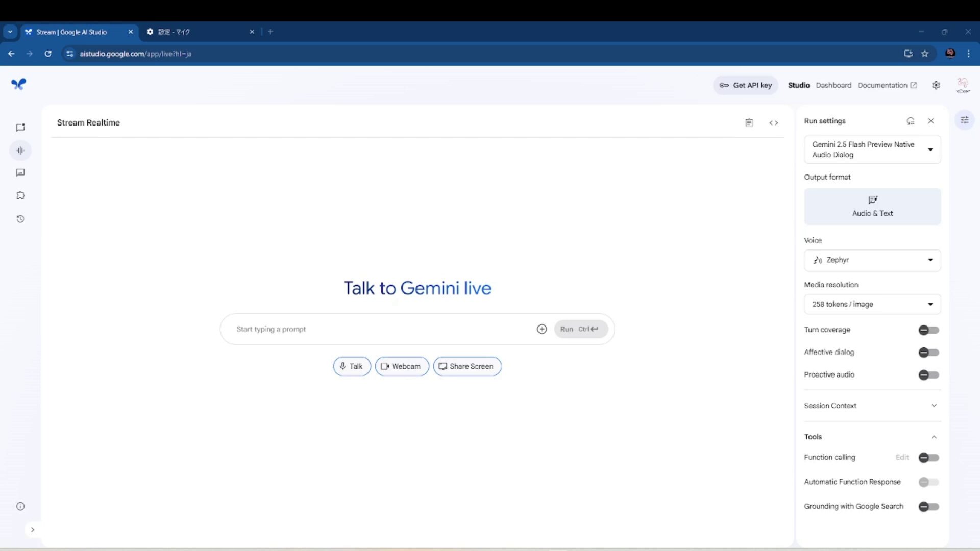Screen dimensions: 980x551
Task: Open Chrome three-dot menu
Action: coord(969,54)
